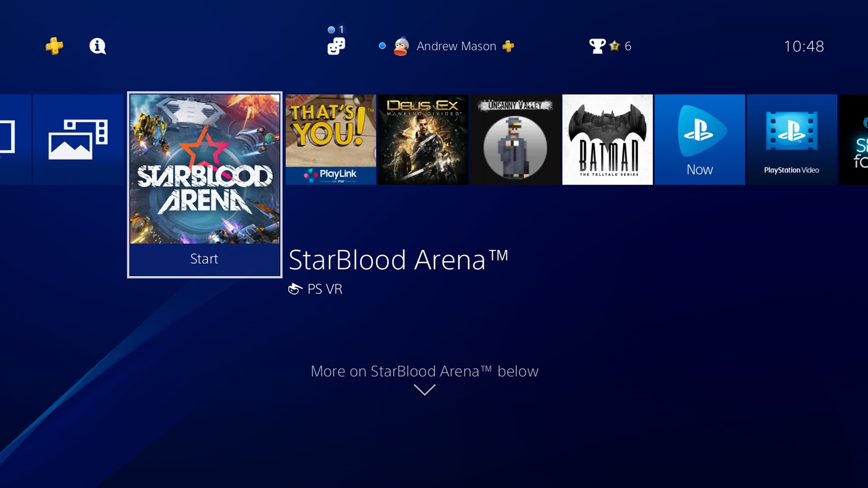
Task: Open the Capture Gallery icon tile
Action: click(78, 139)
